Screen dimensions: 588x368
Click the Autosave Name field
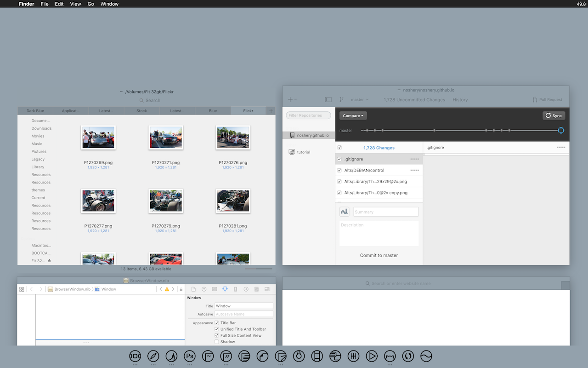244,314
